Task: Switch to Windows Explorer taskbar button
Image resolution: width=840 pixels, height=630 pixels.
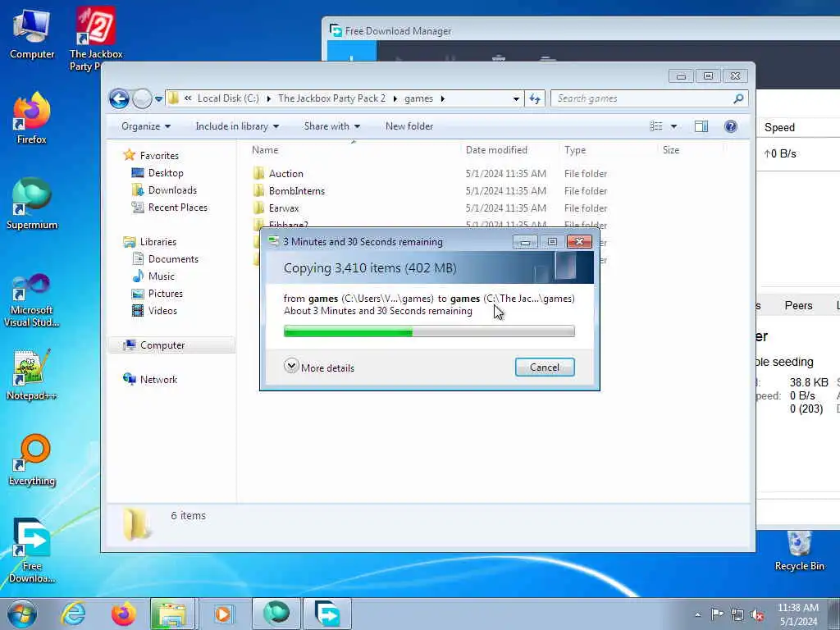Action: 171,614
